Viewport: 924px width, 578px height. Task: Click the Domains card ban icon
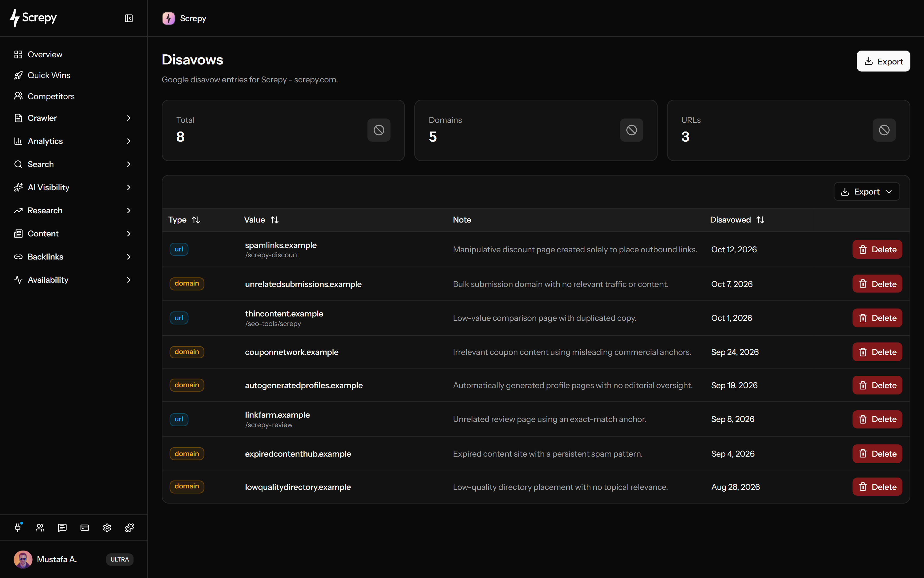click(631, 130)
